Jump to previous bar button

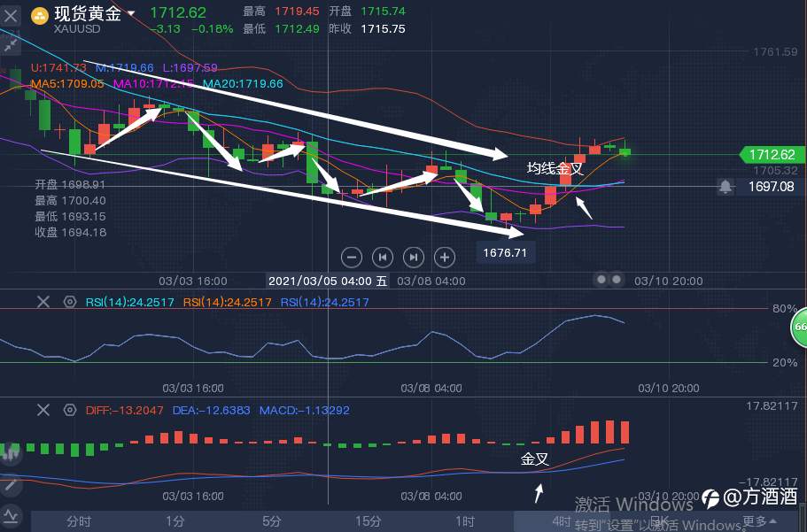[383, 258]
